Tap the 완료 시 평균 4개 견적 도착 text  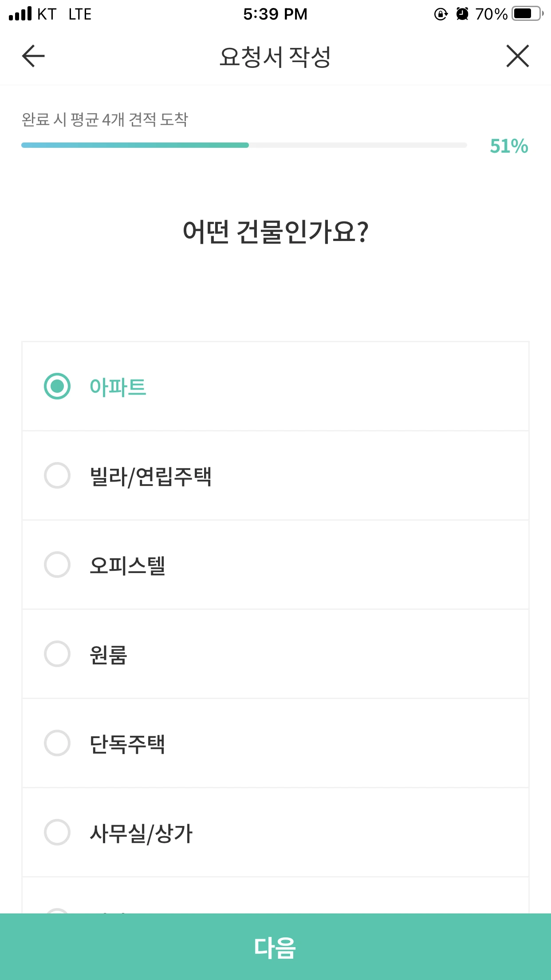pos(105,119)
